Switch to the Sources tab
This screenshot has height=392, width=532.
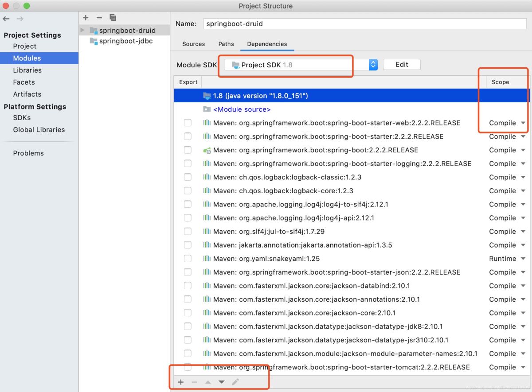tap(194, 44)
